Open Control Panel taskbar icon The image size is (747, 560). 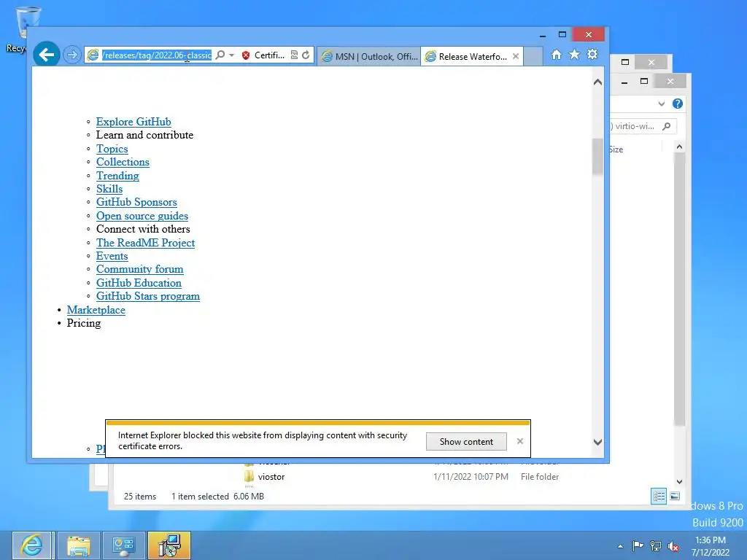(124, 545)
